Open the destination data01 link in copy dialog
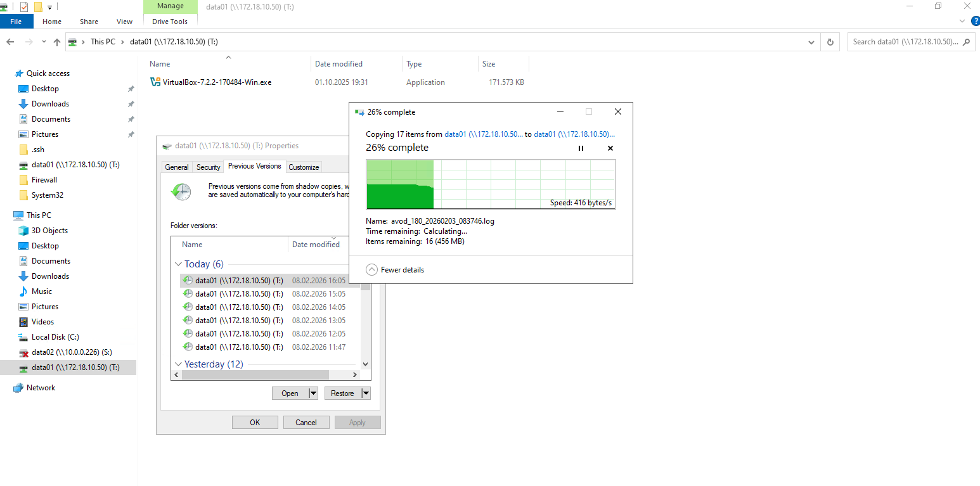The height and width of the screenshot is (486, 980). [574, 134]
